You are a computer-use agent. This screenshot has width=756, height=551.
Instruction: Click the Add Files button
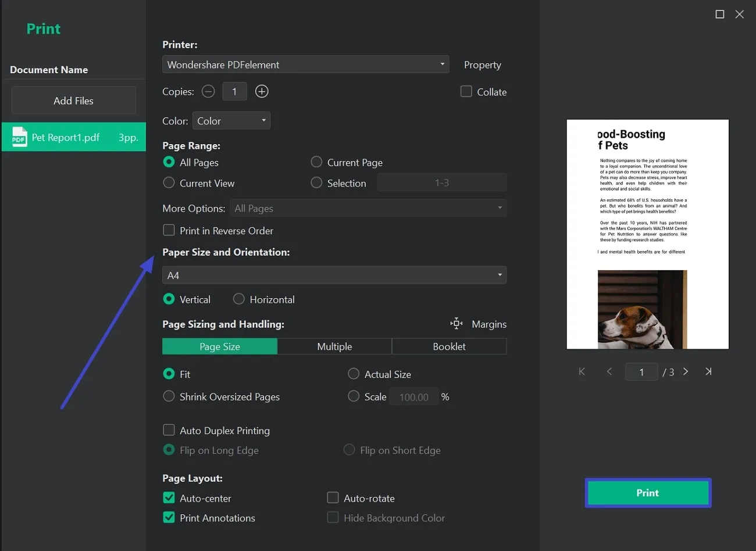[74, 101]
